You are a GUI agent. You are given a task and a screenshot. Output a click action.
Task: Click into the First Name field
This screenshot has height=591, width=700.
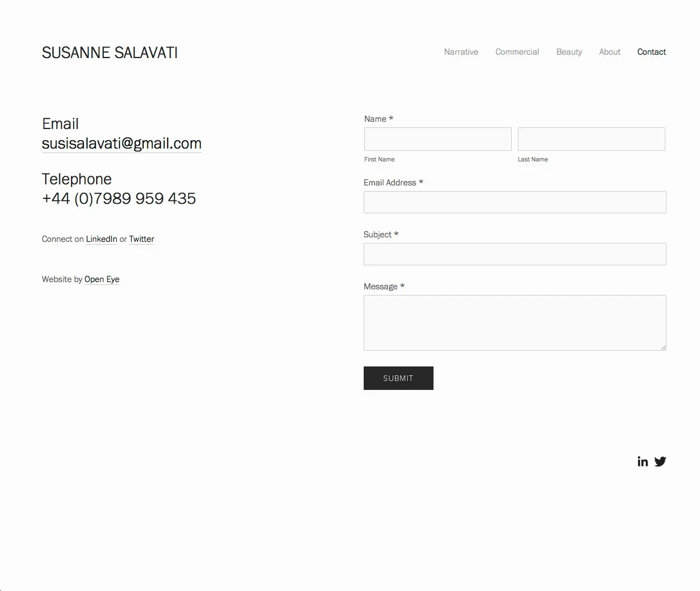(437, 139)
